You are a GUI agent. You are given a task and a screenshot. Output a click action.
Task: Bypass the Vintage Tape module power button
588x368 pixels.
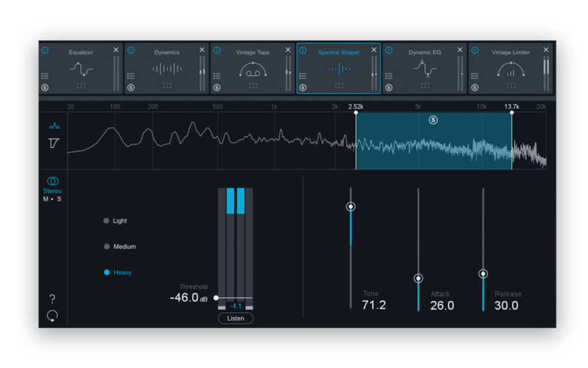[x=216, y=50]
